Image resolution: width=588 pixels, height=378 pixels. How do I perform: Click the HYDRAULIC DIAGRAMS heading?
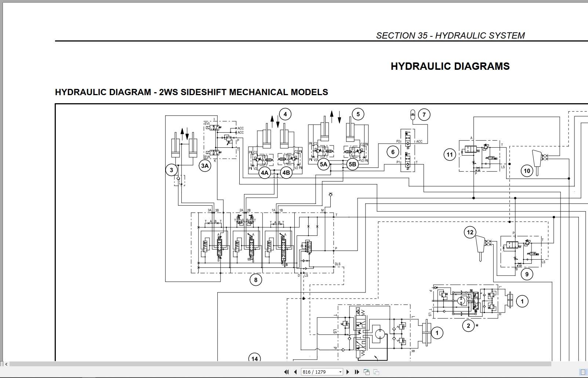450,66
